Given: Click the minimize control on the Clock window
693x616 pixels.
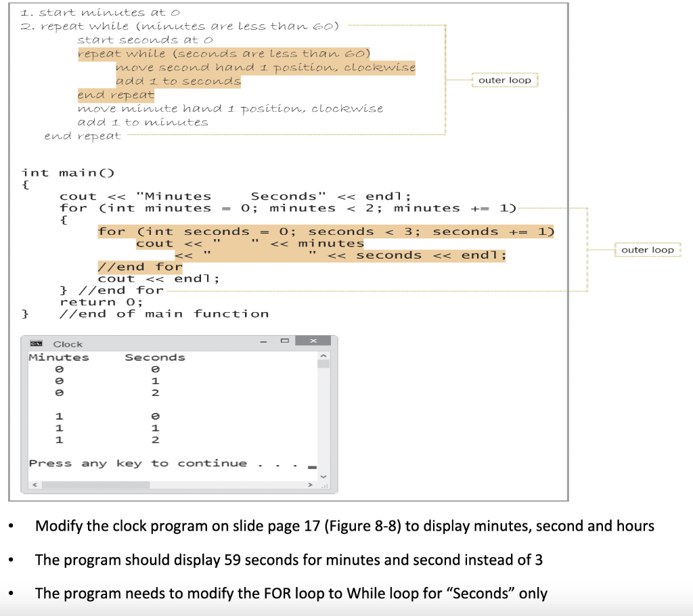Looking at the screenshot, I should coord(263,341).
